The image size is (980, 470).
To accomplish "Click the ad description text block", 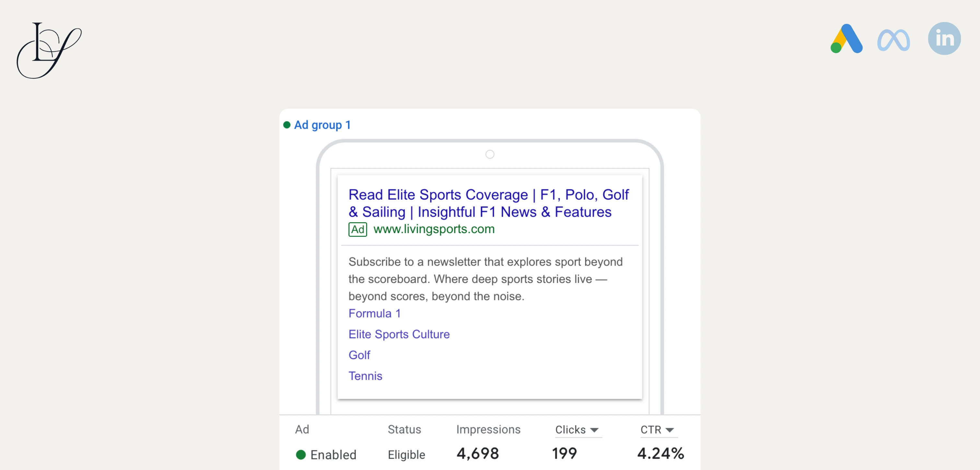I will (485, 279).
